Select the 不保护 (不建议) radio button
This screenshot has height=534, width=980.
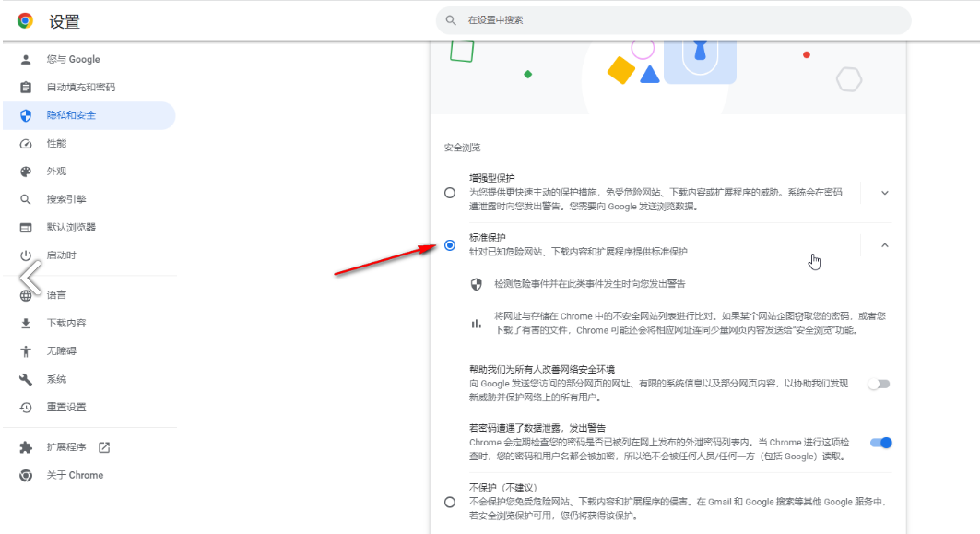click(450, 502)
